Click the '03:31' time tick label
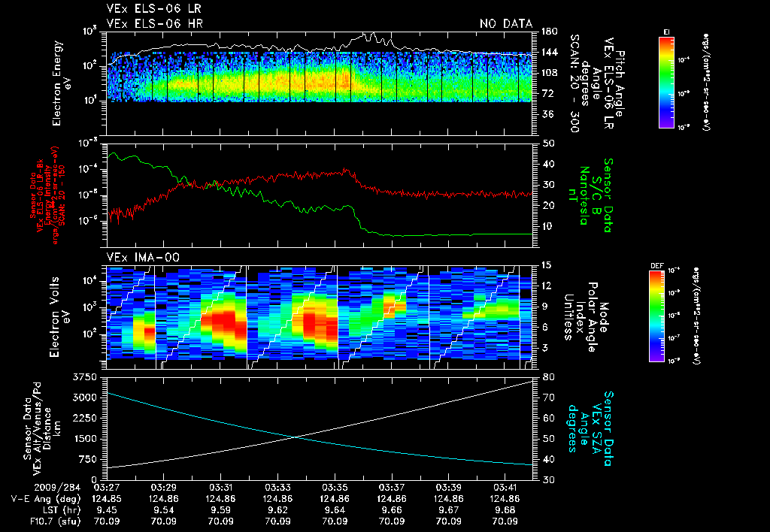 click(x=220, y=488)
